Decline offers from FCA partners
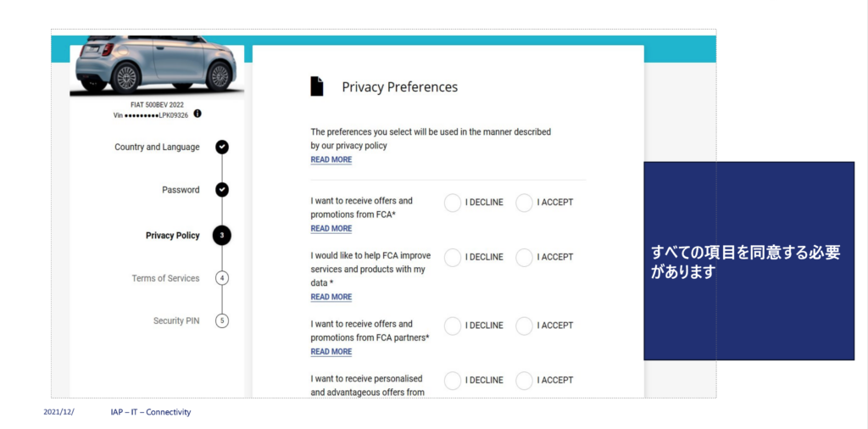Screen dimensions: 868x429 click(453, 326)
